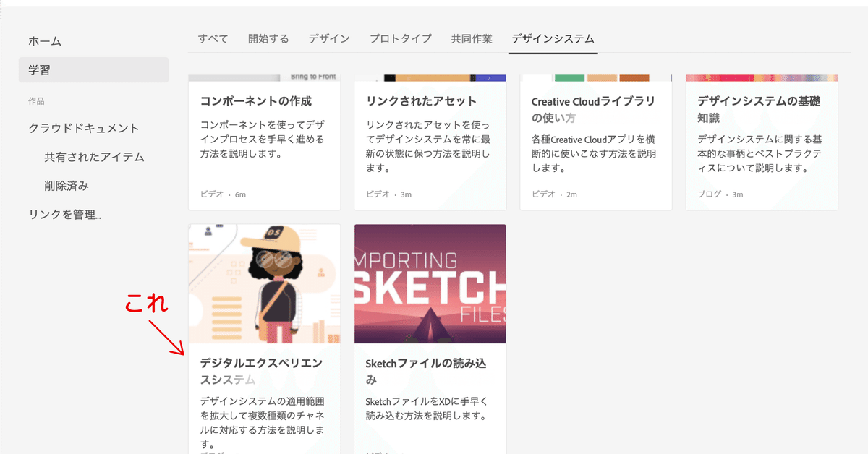Click the デジタルエクスペリエンスシステム card title
This screenshot has height=454, width=868.
pyautogui.click(x=261, y=371)
